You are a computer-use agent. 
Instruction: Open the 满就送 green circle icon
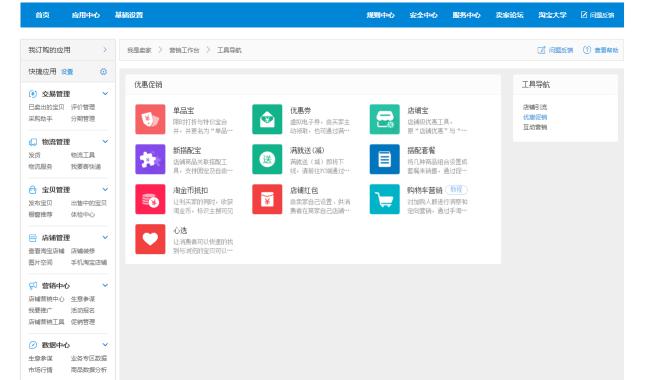point(267,159)
